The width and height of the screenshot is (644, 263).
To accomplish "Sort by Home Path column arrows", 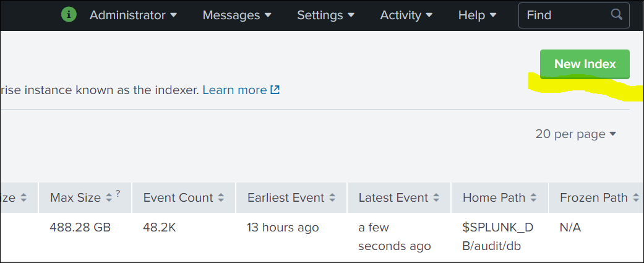I will coord(534,198).
